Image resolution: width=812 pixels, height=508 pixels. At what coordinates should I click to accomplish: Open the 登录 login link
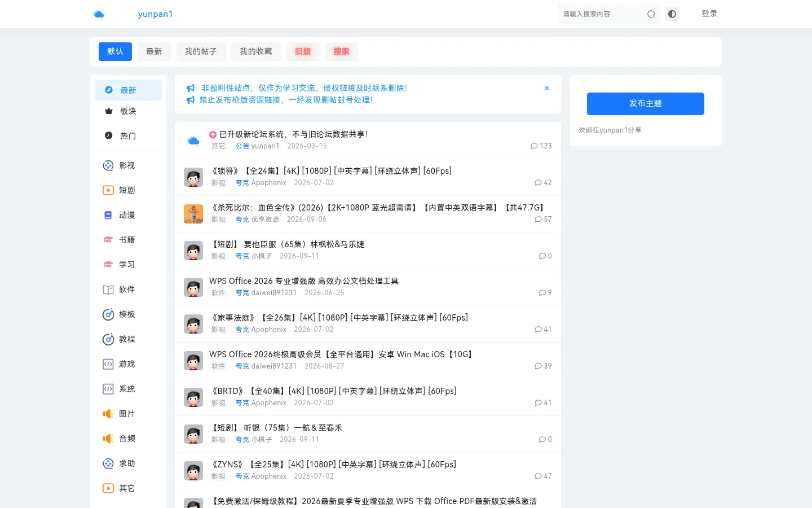coord(709,14)
